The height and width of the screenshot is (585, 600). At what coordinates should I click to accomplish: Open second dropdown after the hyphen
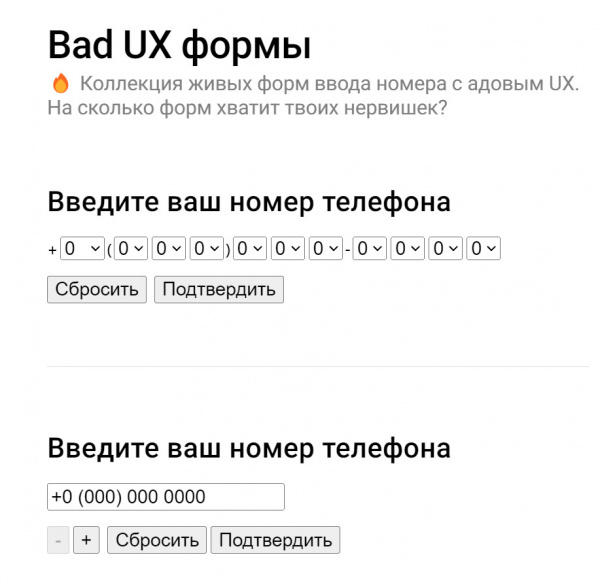point(408,248)
